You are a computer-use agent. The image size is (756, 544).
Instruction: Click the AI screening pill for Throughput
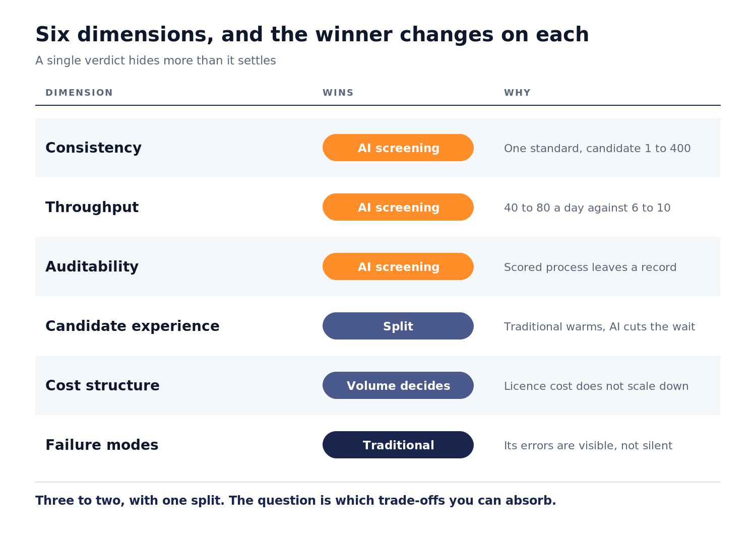[x=398, y=207]
